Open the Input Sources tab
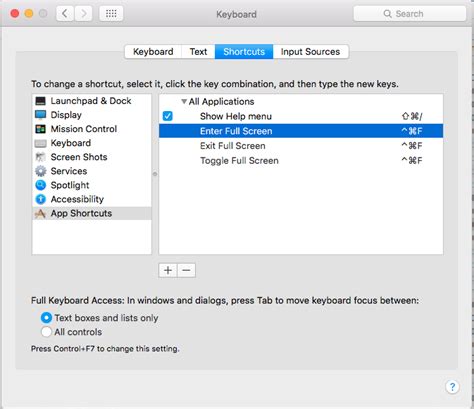This screenshot has width=474, height=409. tap(310, 52)
